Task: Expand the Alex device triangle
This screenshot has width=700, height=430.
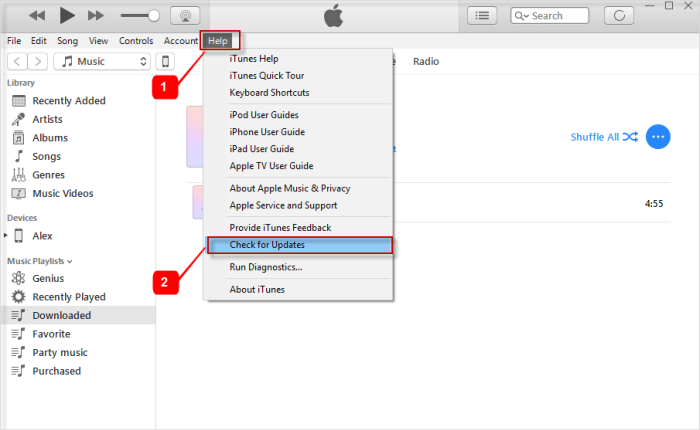Action: (x=5, y=235)
